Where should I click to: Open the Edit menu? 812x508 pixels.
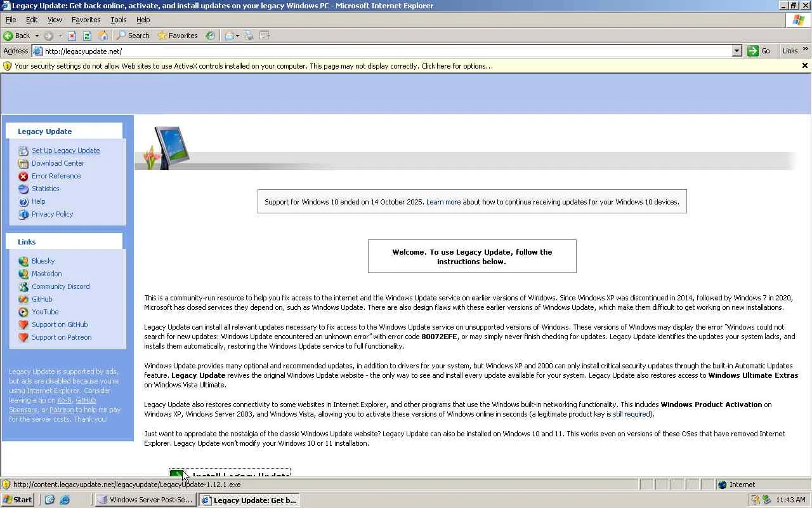click(32, 20)
